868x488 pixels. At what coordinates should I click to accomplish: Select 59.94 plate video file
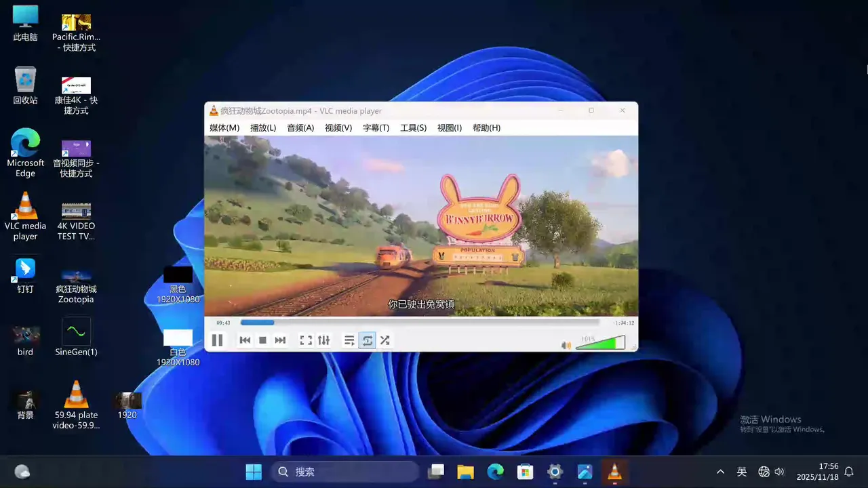(x=76, y=405)
